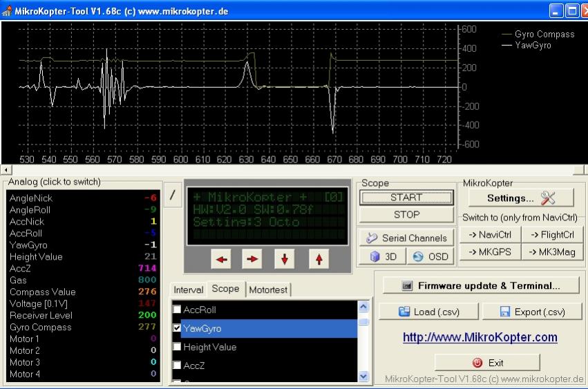Screen dimensions: 588x389
Task: Switch to the Scope tab
Action: tap(225, 288)
